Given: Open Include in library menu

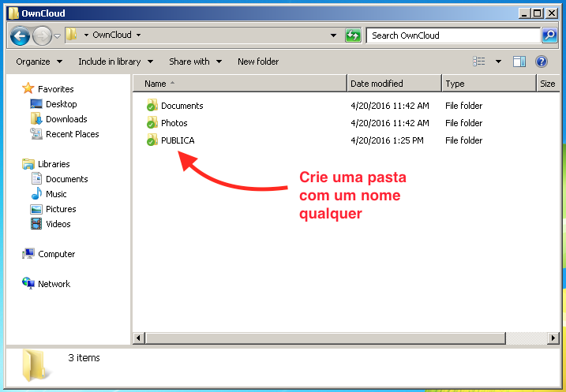Looking at the screenshot, I should click(115, 62).
